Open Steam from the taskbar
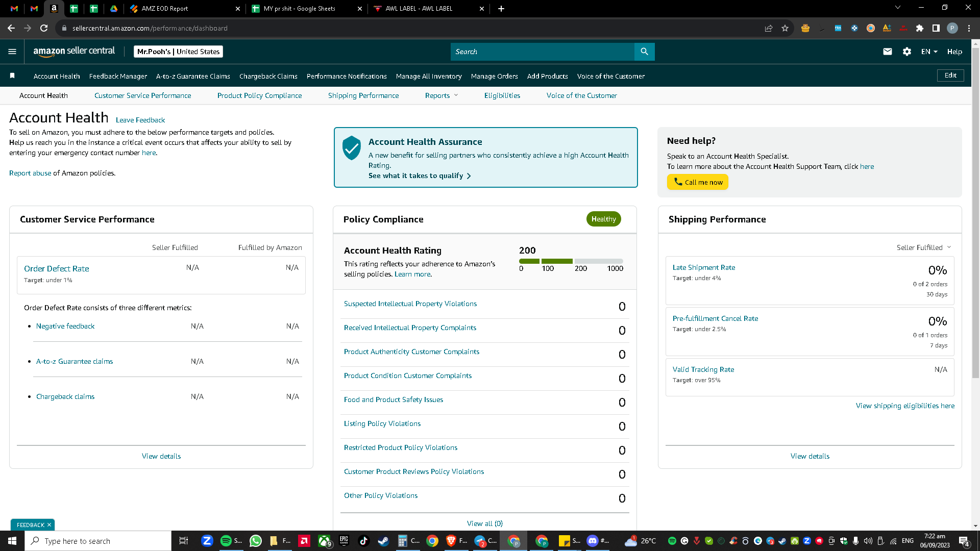Screen dimensions: 980x551 coord(383,541)
